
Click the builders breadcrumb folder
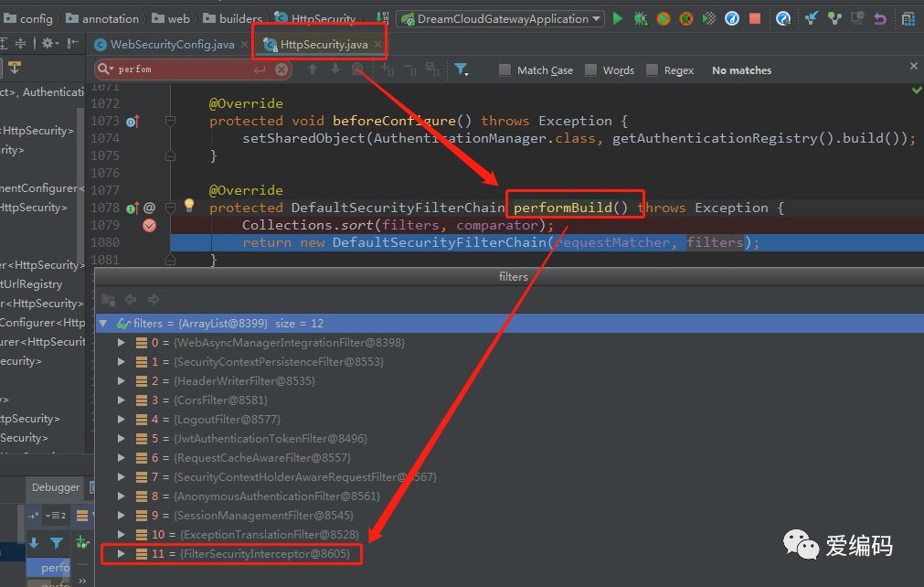click(233, 18)
